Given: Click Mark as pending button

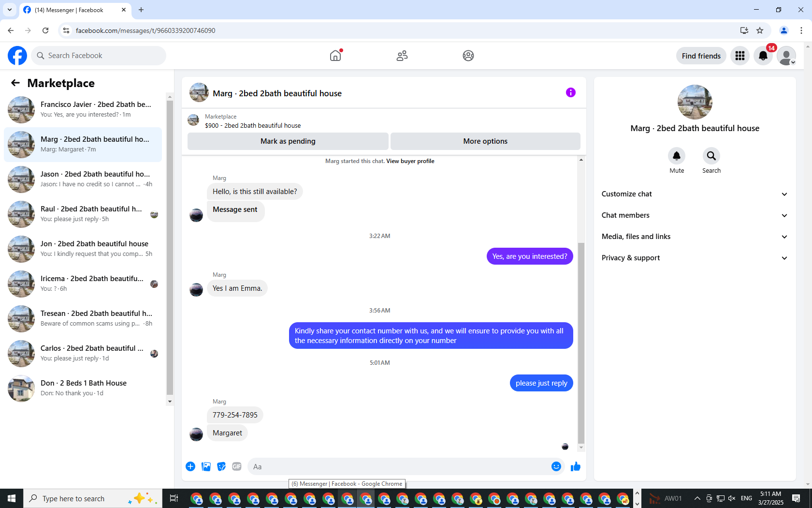Looking at the screenshot, I should (288, 141).
